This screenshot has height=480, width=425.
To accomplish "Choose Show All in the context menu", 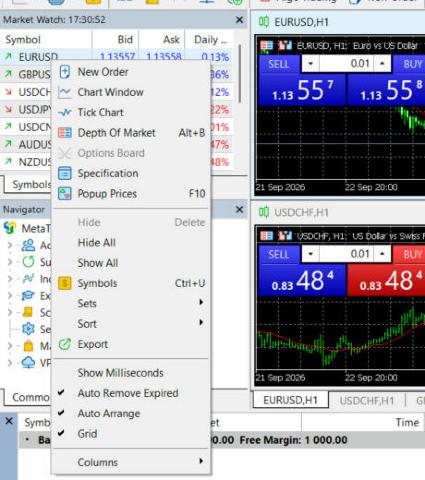I will click(x=131, y=263).
